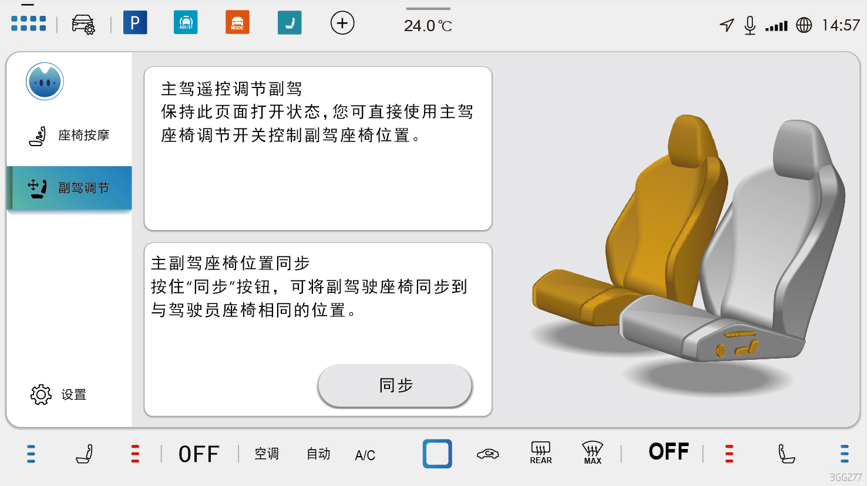
Task: Toggle 自动 auto climate mode
Action: [318, 454]
